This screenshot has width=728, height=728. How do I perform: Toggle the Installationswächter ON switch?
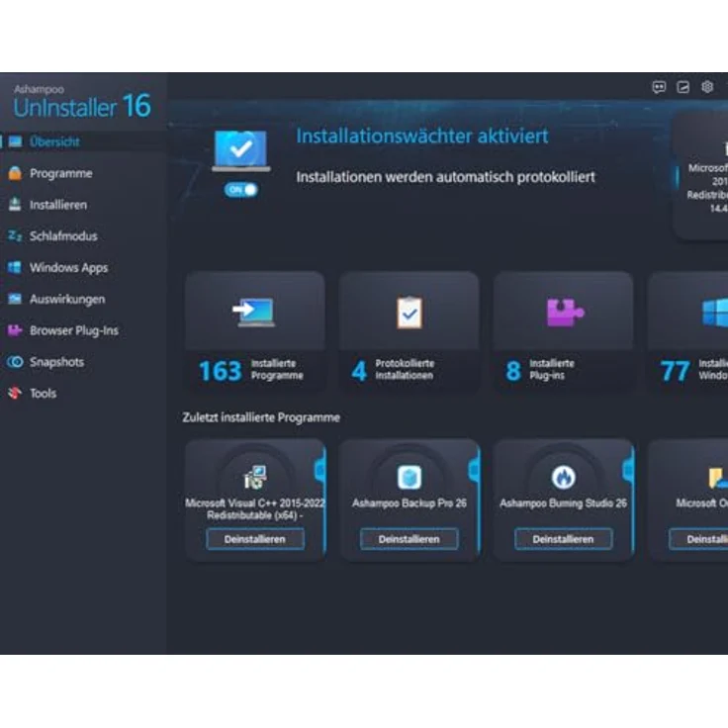click(241, 190)
